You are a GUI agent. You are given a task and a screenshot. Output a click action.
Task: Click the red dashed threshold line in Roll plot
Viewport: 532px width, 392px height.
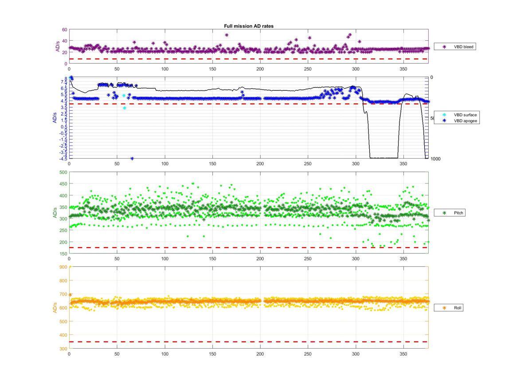(249, 342)
